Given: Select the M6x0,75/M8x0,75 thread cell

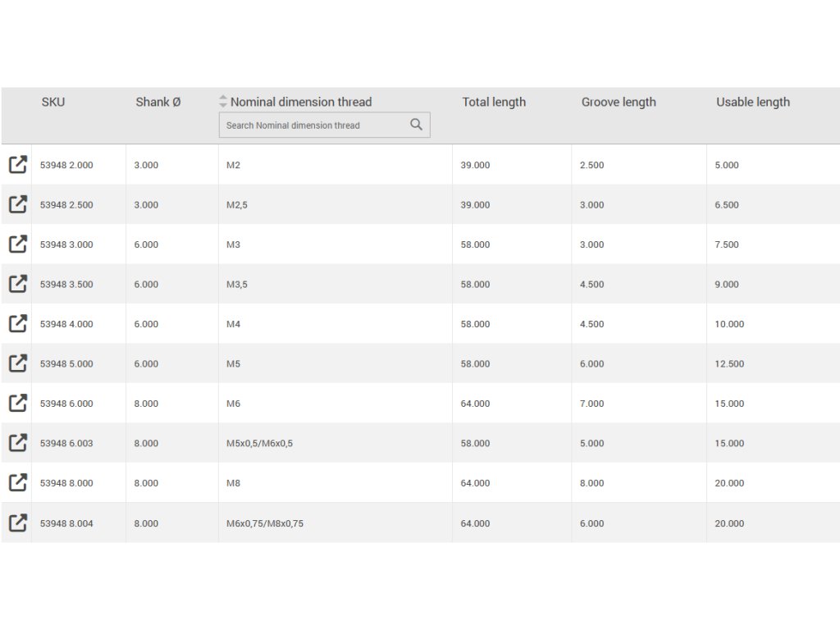Looking at the screenshot, I should tap(264, 523).
